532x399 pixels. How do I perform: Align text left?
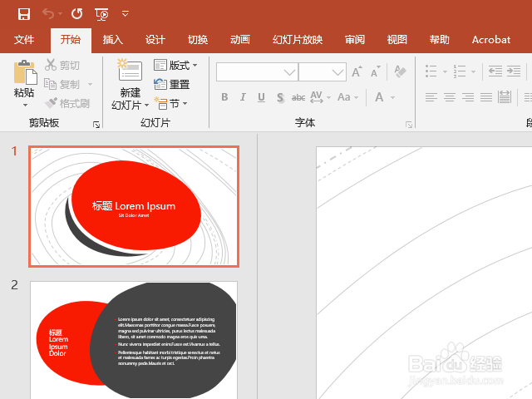pos(431,97)
